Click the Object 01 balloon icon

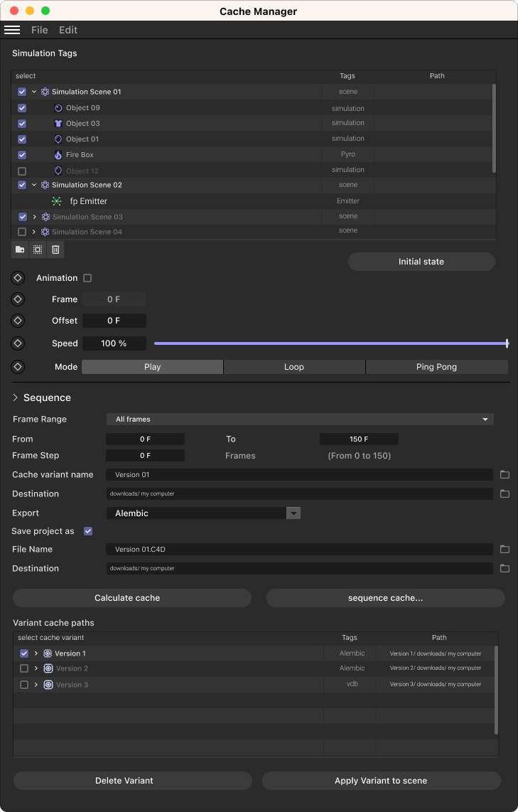58,139
